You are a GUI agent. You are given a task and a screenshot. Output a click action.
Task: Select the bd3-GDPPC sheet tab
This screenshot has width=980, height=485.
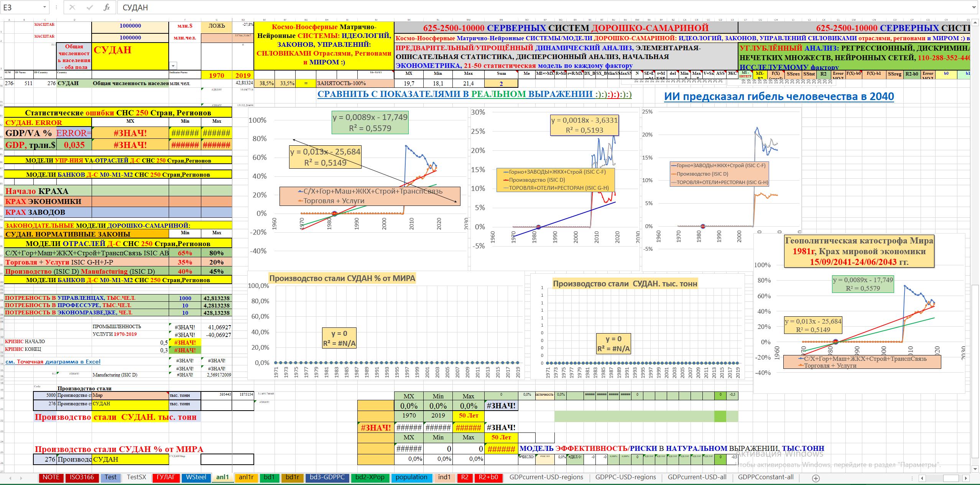pos(327,477)
